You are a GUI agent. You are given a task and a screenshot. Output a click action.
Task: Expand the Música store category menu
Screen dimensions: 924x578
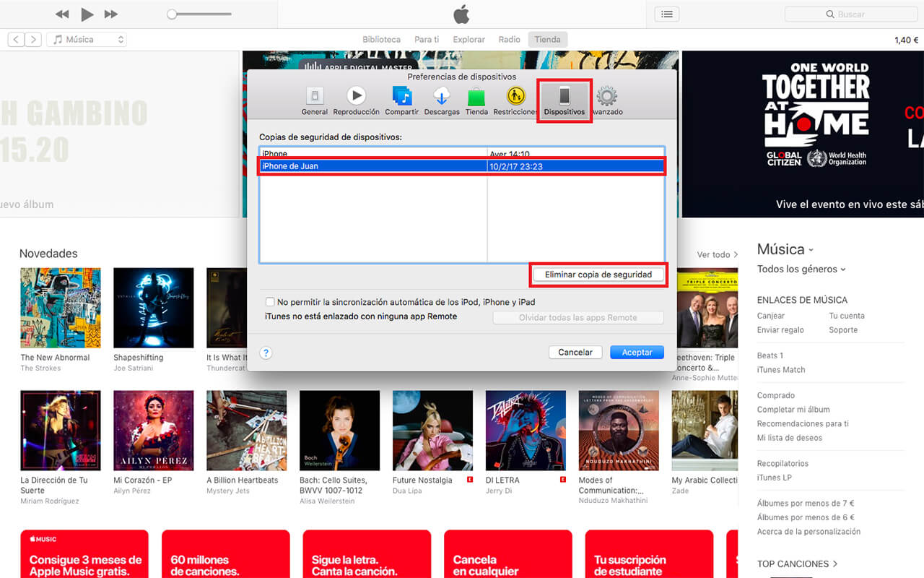pos(785,249)
